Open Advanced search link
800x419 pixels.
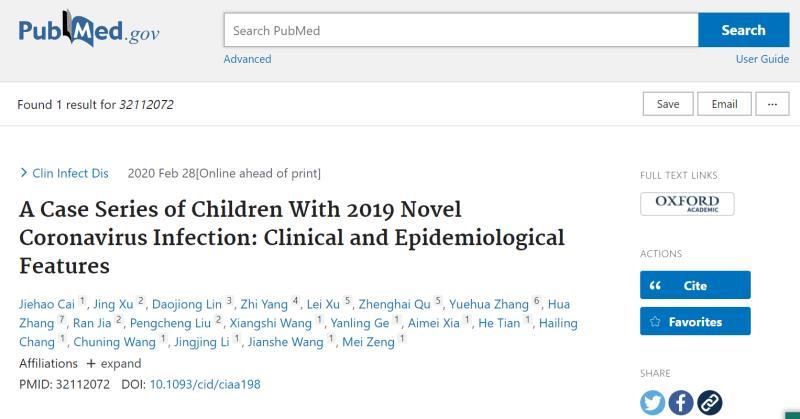[x=247, y=59]
